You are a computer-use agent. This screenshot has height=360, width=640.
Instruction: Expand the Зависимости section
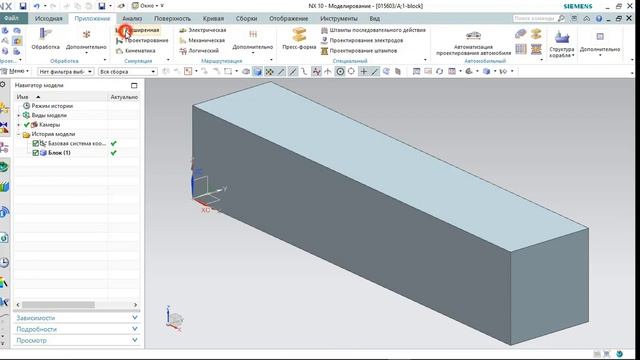[x=77, y=318]
